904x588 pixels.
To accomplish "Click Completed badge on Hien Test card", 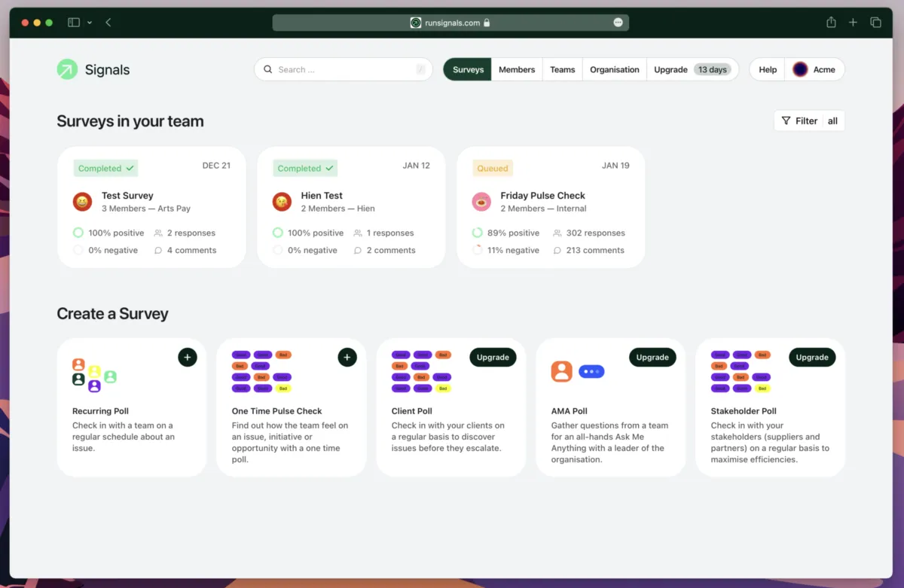I will pyautogui.click(x=305, y=168).
